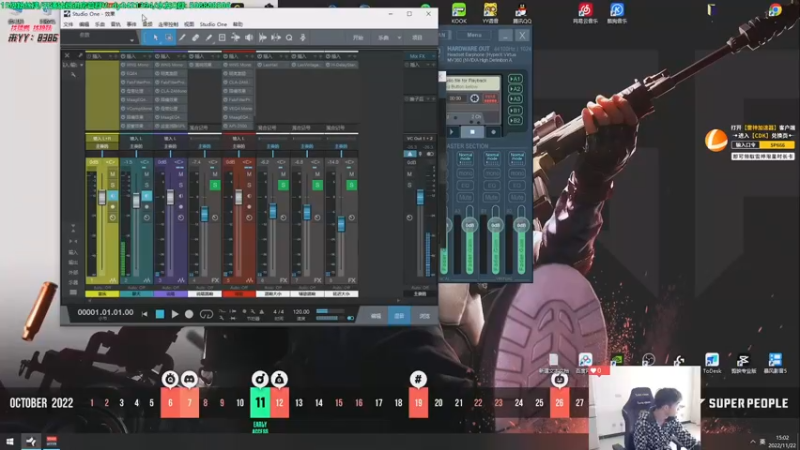
Task: Open the 走带控制 menu
Action: coord(168,24)
